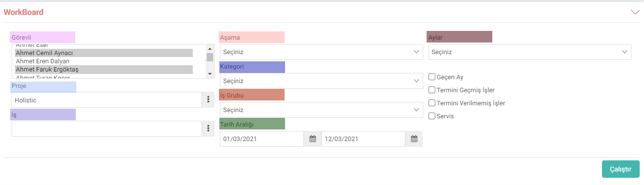Image resolution: width=644 pixels, height=185 pixels.
Task: Open the Kategori dropdown list
Action: (321, 81)
